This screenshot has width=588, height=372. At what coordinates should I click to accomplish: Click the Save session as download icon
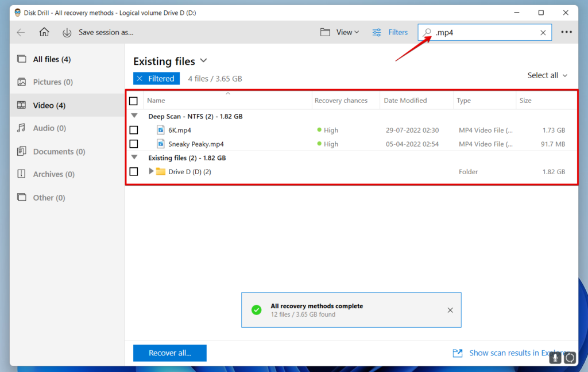click(x=67, y=32)
